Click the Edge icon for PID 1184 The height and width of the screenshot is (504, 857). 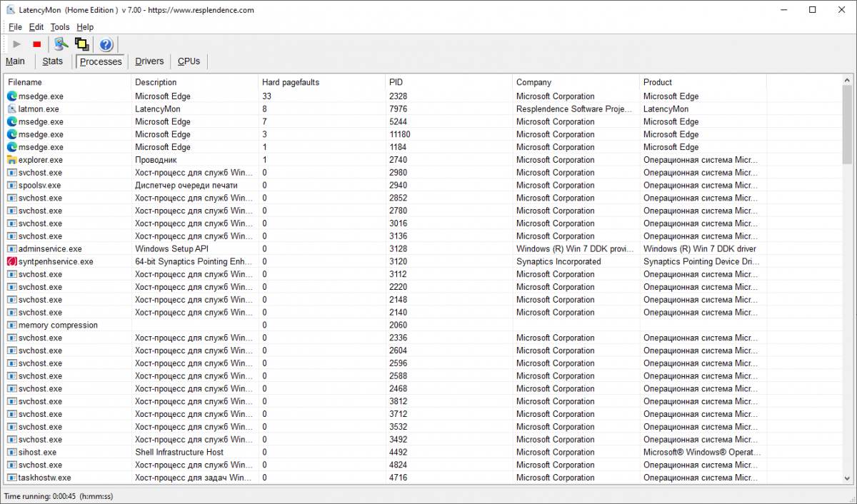tap(12, 147)
